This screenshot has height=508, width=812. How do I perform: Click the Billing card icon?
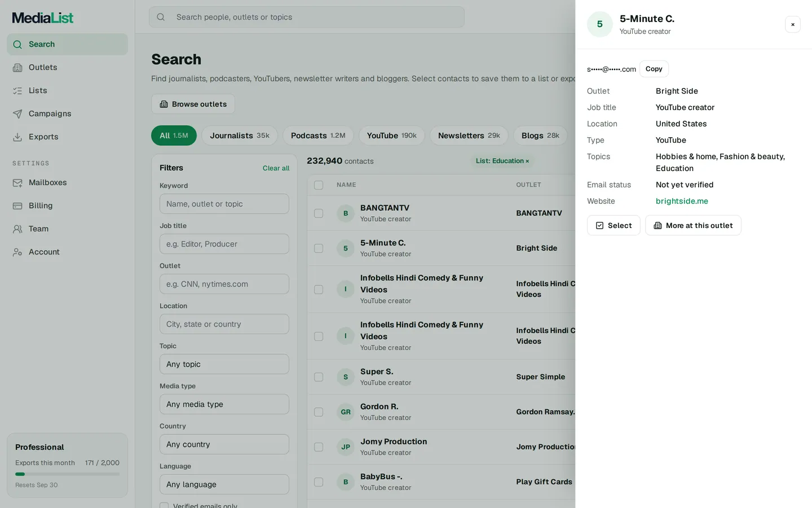(17, 206)
